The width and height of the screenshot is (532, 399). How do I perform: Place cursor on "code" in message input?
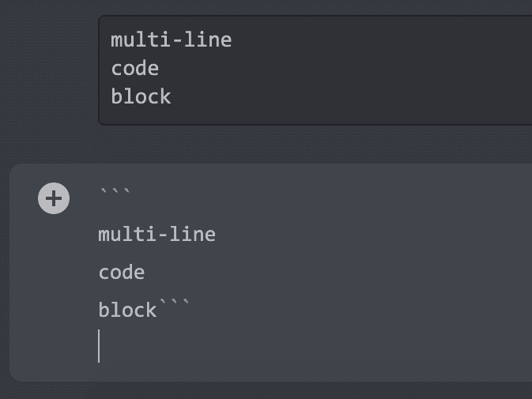121,273
